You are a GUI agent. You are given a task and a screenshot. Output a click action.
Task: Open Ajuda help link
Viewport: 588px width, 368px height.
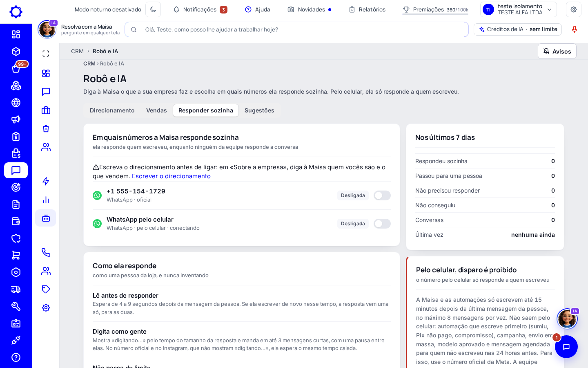pos(258,9)
